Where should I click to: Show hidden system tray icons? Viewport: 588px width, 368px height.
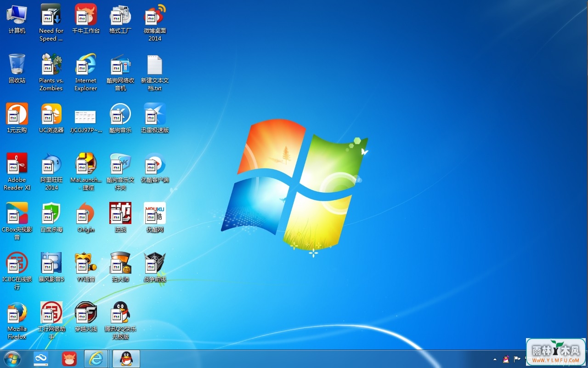tap(495, 359)
